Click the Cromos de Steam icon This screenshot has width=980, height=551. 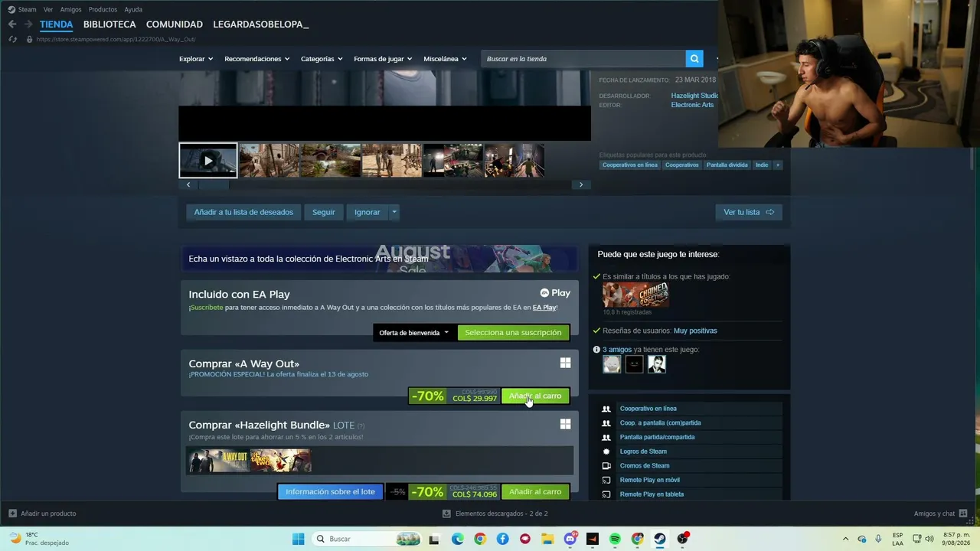tap(606, 465)
